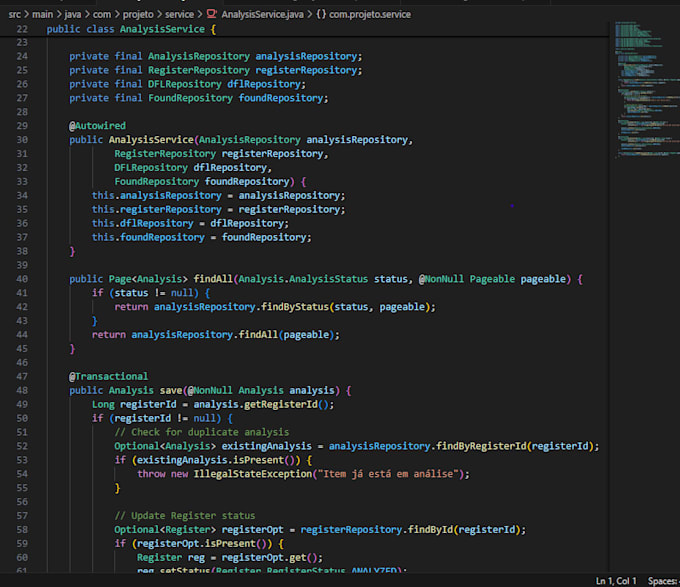This screenshot has width=680, height=587.
Task: Click comment '// Update Register status'
Action: (x=185, y=516)
